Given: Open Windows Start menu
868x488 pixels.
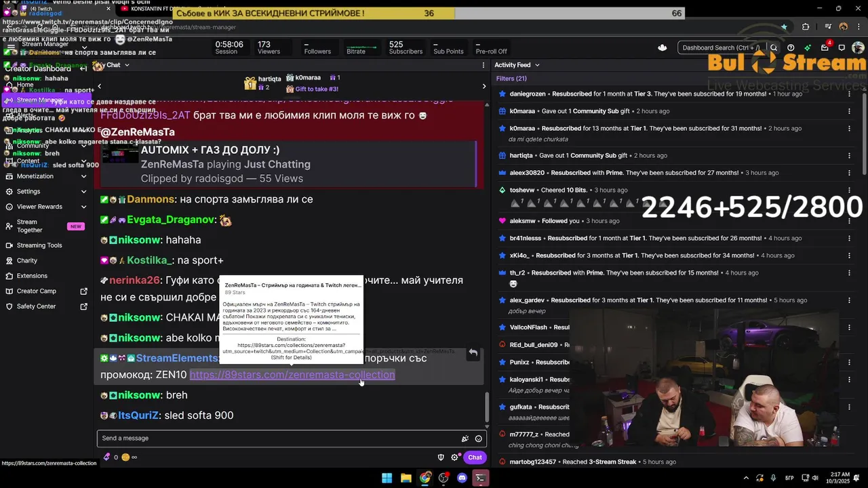Looking at the screenshot, I should pyautogui.click(x=387, y=478).
